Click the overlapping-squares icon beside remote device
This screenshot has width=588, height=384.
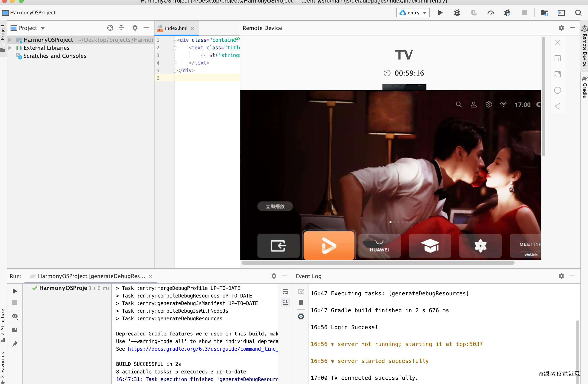[557, 58]
